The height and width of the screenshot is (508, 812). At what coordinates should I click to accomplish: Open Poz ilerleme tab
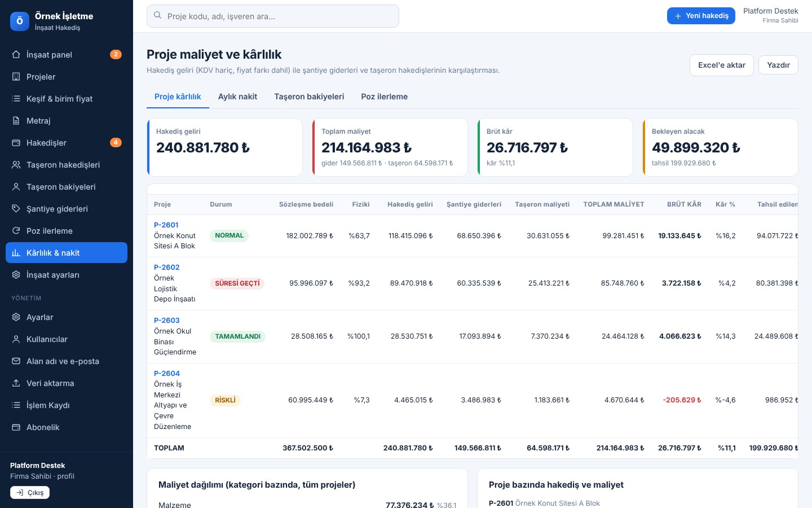click(x=385, y=97)
